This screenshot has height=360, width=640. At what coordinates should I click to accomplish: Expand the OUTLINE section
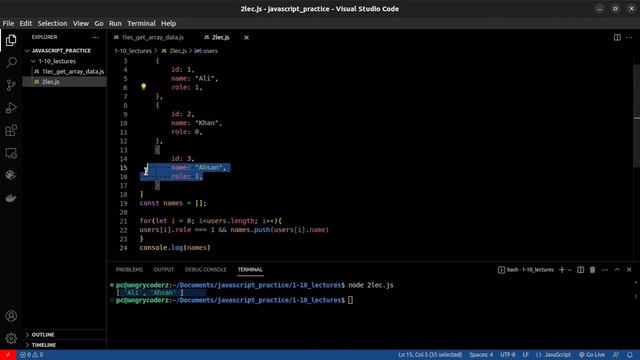tap(43, 335)
